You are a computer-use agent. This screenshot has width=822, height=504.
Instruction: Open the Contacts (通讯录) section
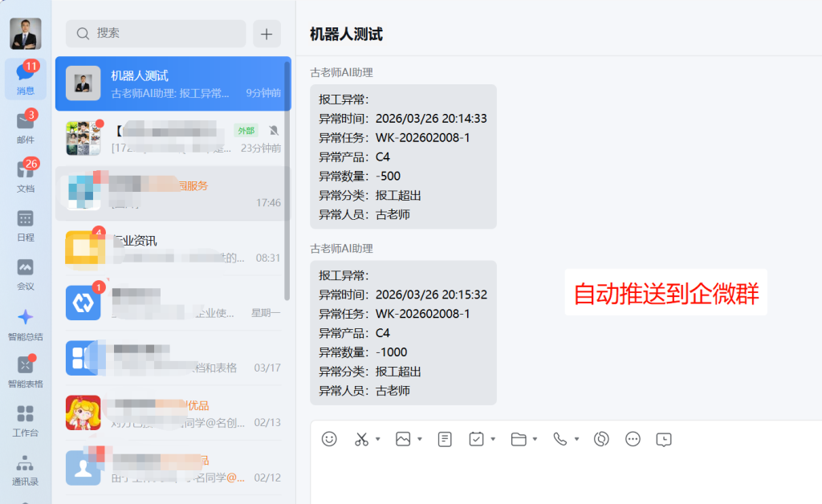[x=25, y=470]
